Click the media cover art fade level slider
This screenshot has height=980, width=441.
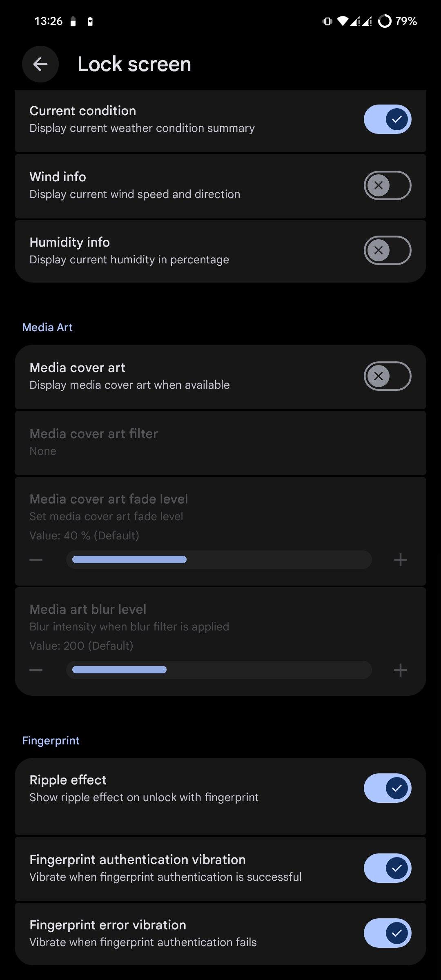(x=219, y=559)
